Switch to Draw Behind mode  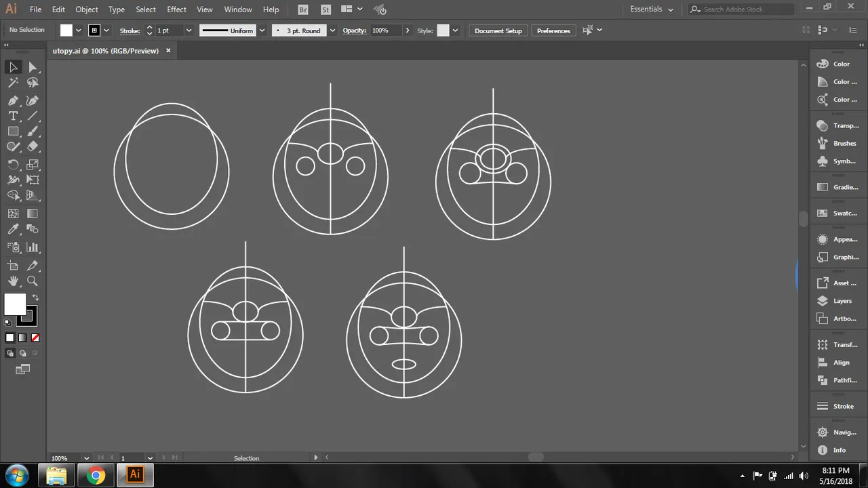coord(22,353)
